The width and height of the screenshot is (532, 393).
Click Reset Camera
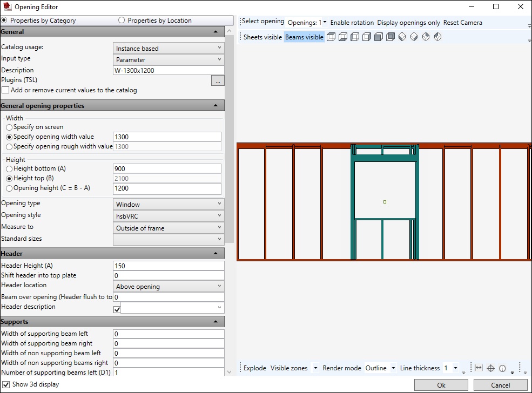[x=462, y=23]
